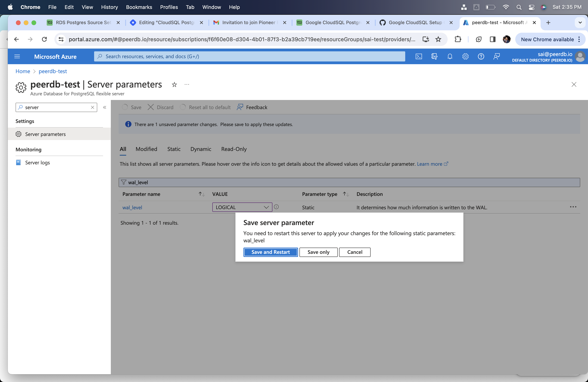Switch to the Modified tab

pos(146,149)
